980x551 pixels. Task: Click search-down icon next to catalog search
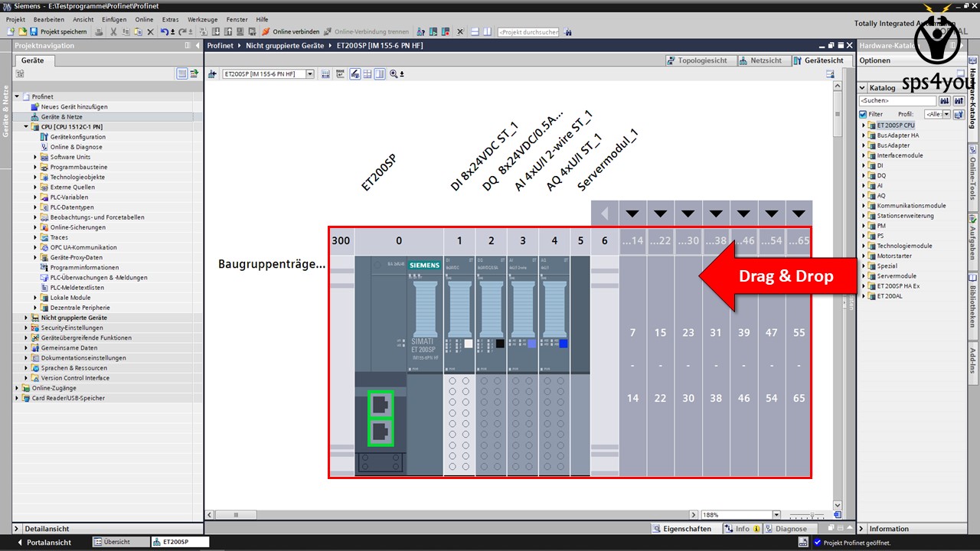[x=944, y=101]
